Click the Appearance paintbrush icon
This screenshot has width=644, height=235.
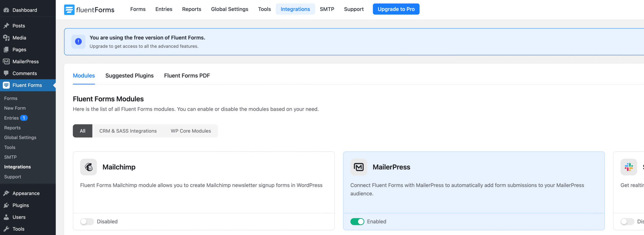(x=7, y=193)
